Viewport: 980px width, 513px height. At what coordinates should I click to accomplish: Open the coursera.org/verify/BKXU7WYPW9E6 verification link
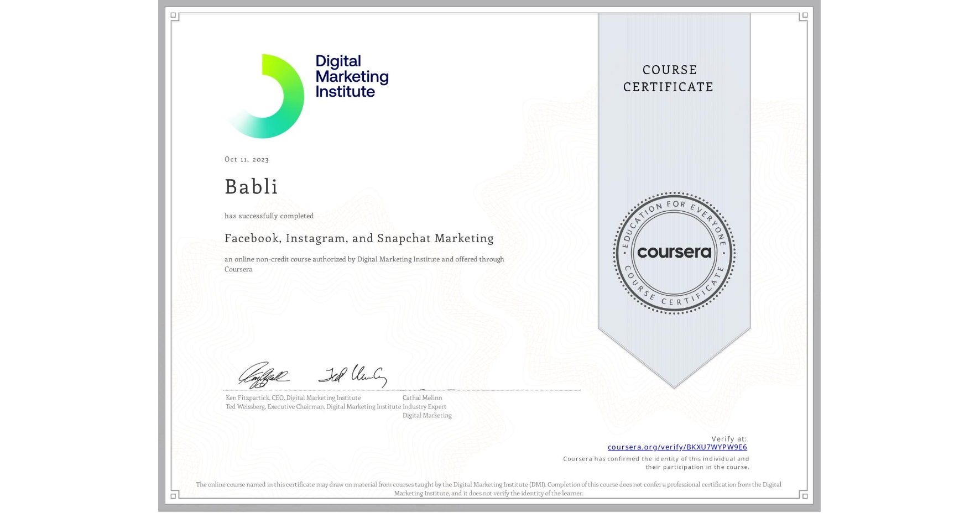tap(676, 447)
